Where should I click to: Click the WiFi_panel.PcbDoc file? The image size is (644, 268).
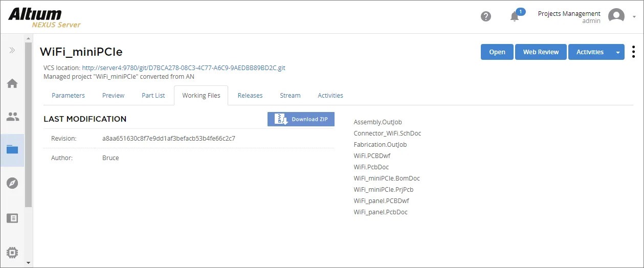pos(381,212)
